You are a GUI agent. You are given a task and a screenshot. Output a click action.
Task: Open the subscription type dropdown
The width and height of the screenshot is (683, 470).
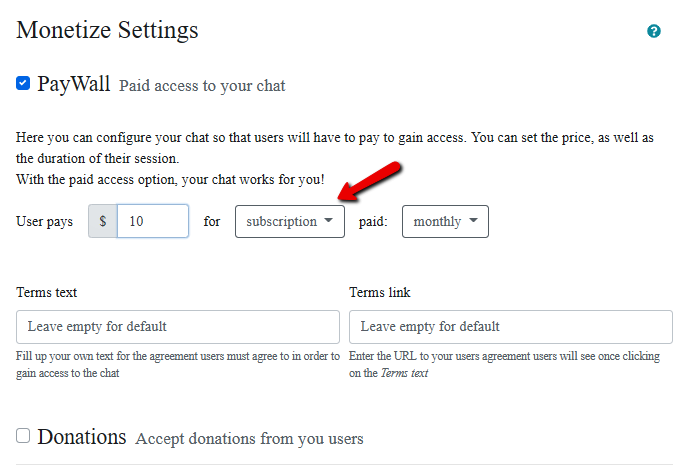(x=289, y=222)
